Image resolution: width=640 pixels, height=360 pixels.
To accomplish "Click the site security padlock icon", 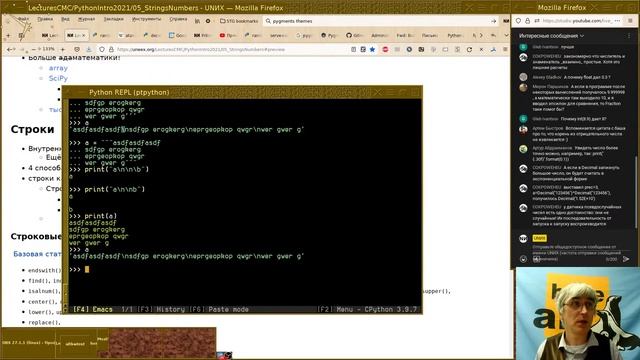I will [111, 49].
